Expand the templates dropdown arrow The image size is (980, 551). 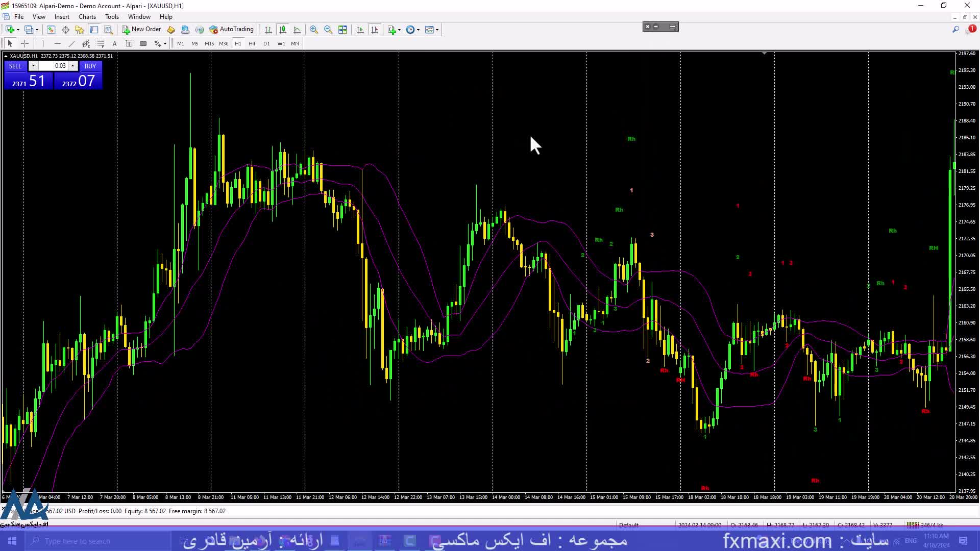[437, 30]
